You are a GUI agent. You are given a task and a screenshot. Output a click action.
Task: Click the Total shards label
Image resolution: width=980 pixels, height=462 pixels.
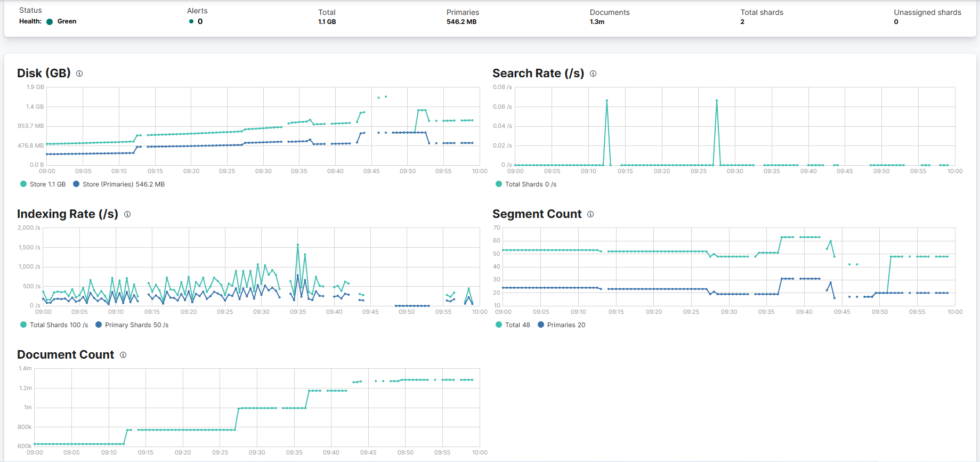click(x=762, y=12)
